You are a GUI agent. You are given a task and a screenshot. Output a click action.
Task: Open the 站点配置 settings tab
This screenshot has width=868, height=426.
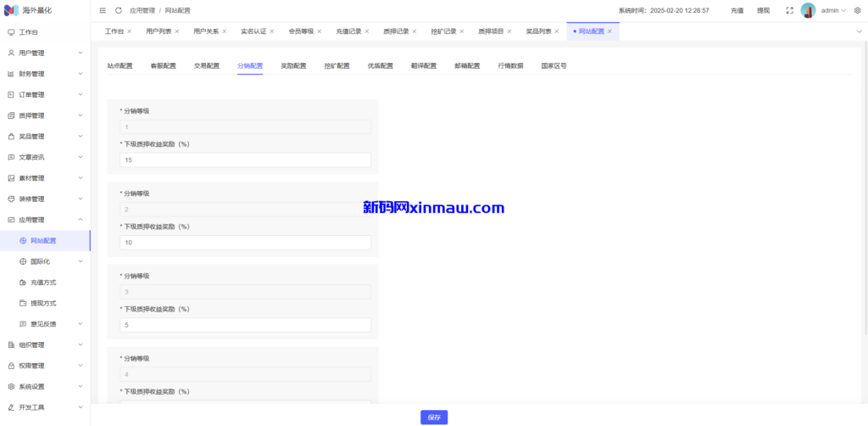[120, 66]
